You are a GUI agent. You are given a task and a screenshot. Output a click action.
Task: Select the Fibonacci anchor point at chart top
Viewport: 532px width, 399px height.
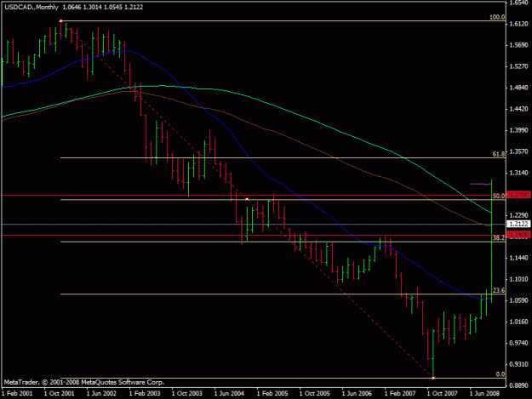pos(60,21)
